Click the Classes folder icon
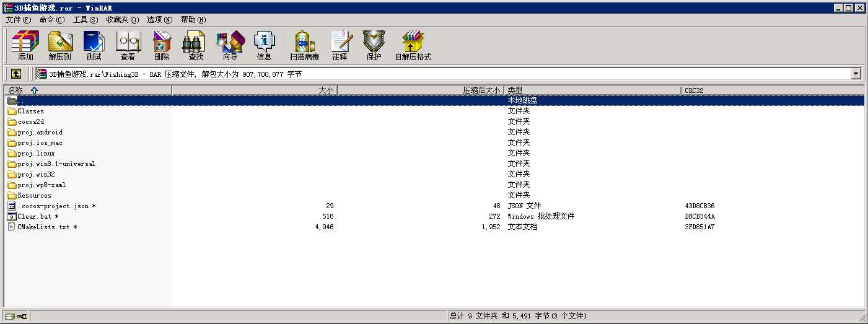 click(12, 111)
